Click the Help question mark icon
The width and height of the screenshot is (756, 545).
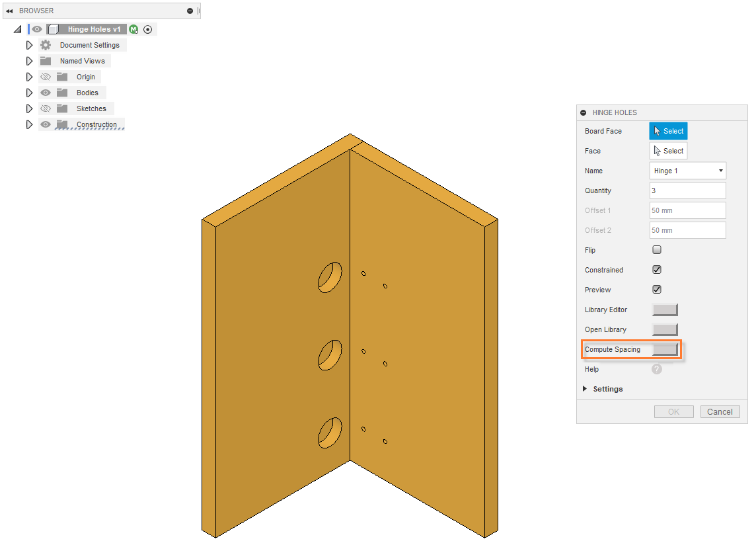(x=657, y=369)
